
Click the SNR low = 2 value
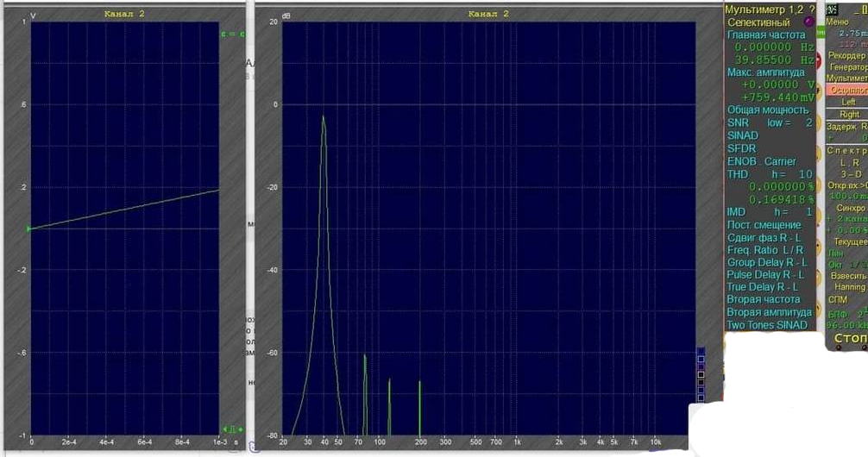(790, 122)
